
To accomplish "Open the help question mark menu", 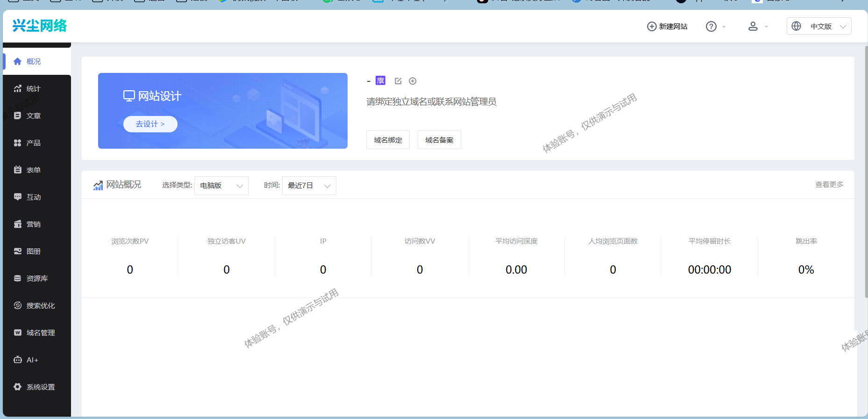I will [x=716, y=26].
